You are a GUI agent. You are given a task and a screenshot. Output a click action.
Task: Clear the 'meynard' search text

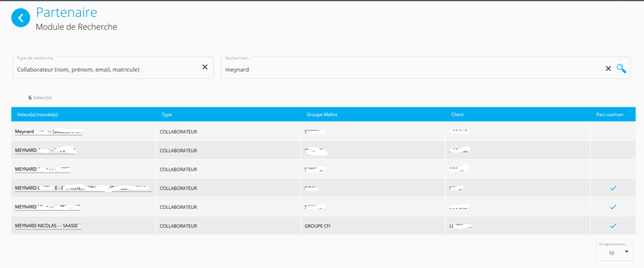tap(608, 69)
